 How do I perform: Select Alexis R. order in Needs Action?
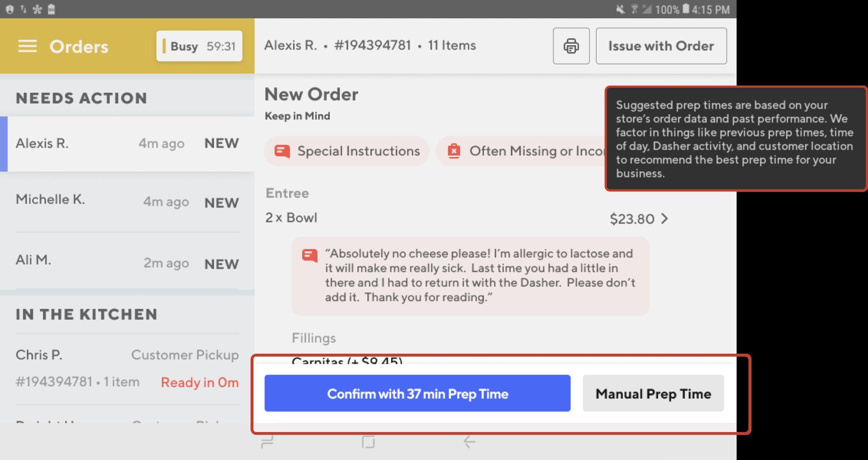pos(127,144)
